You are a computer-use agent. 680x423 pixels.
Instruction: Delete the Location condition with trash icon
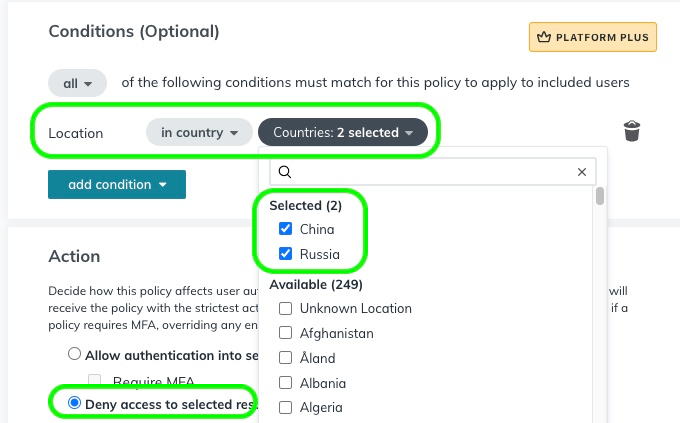pyautogui.click(x=632, y=131)
